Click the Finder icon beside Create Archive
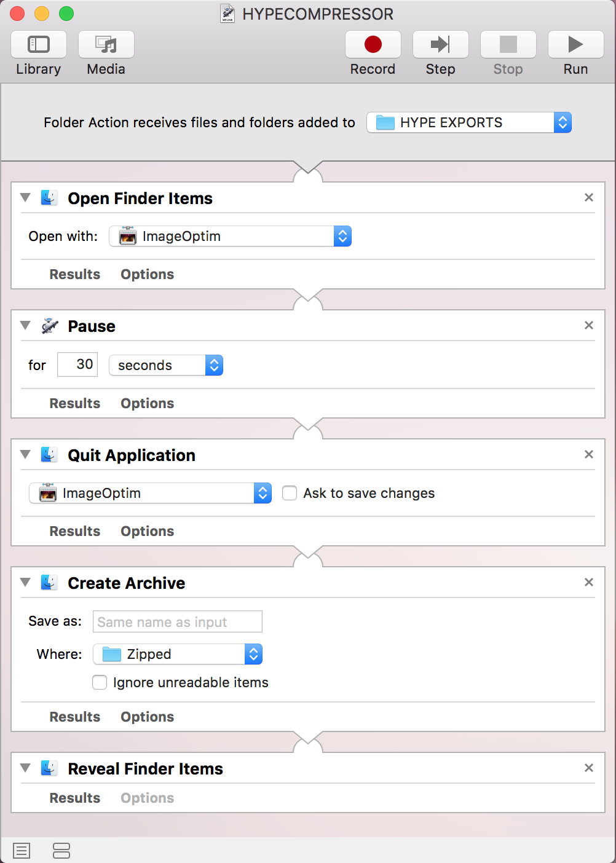The image size is (616, 863). tap(50, 582)
